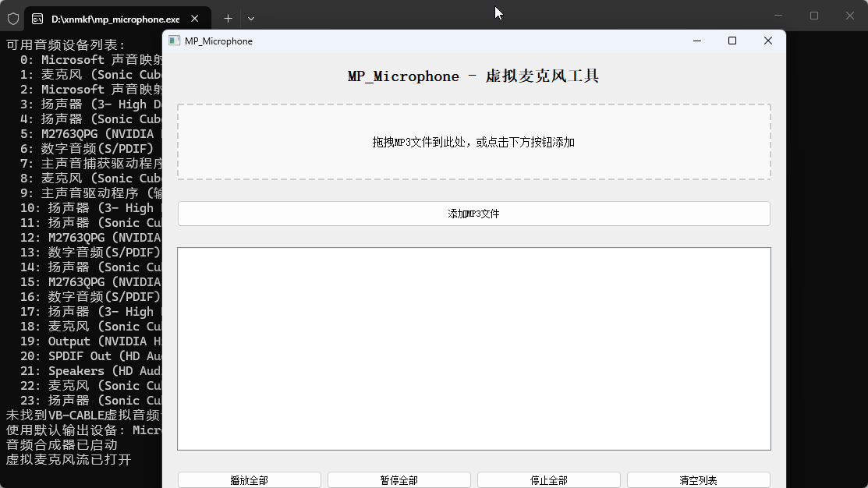Maximize the MP_Microphone window
The width and height of the screenshot is (868, 488).
pos(732,41)
